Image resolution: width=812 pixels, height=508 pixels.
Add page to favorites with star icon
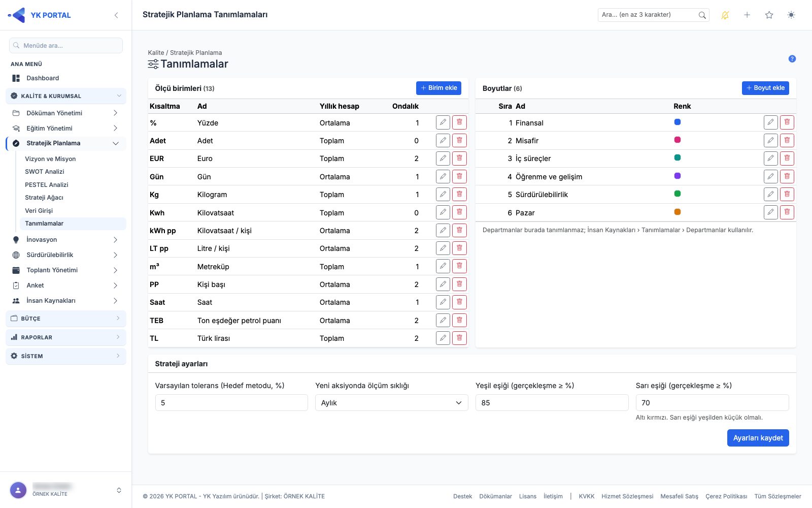[769, 15]
